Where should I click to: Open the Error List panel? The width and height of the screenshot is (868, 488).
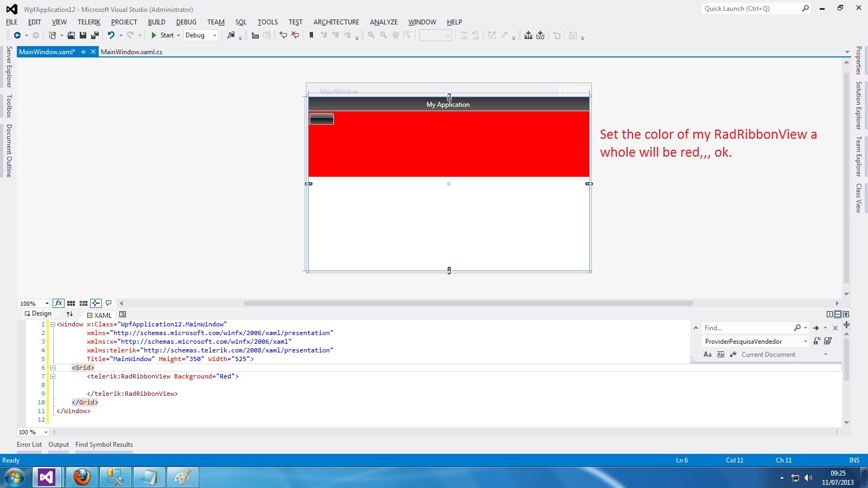click(29, 445)
